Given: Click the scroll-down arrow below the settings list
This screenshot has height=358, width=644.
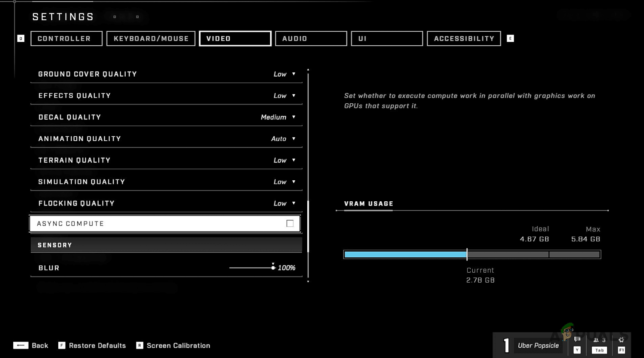Looking at the screenshot, I should coord(308,281).
